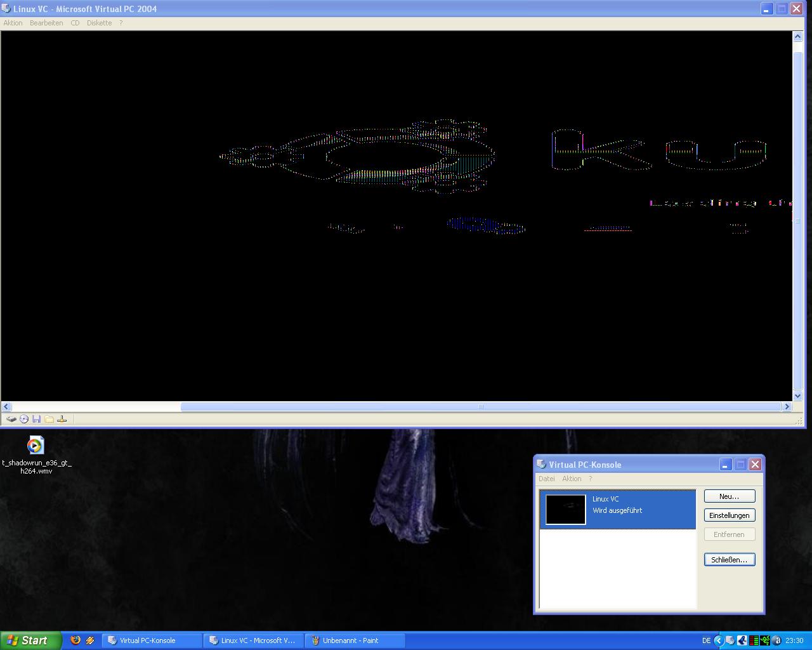This screenshot has width=812, height=650.
Task: Open the Aktion menu in Virtual PC-Konsole
Action: [x=572, y=479]
